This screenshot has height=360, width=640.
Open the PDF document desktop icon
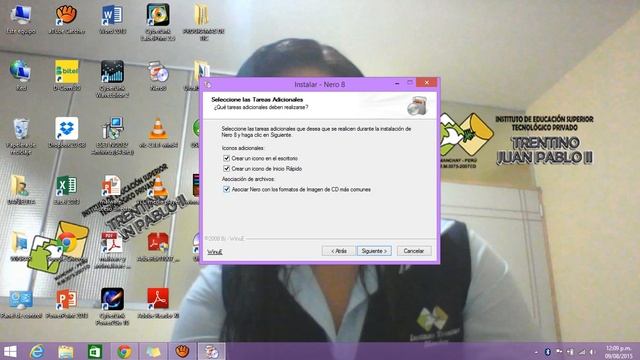[112, 250]
